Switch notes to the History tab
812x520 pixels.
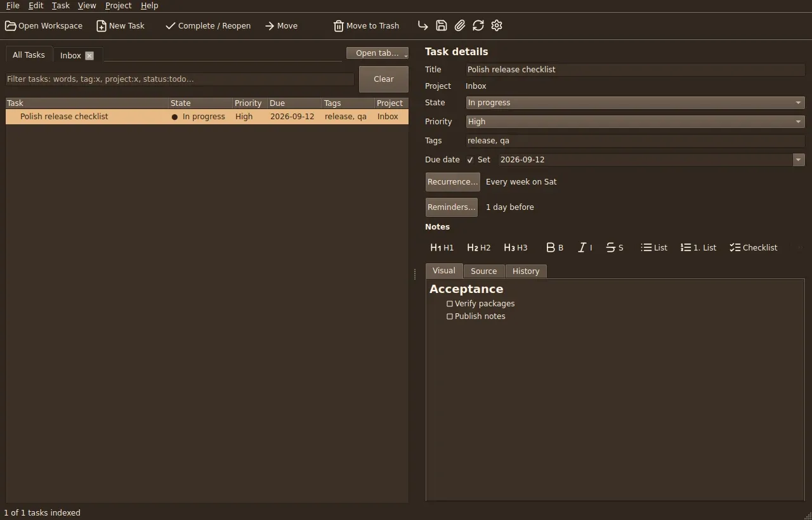coord(526,271)
